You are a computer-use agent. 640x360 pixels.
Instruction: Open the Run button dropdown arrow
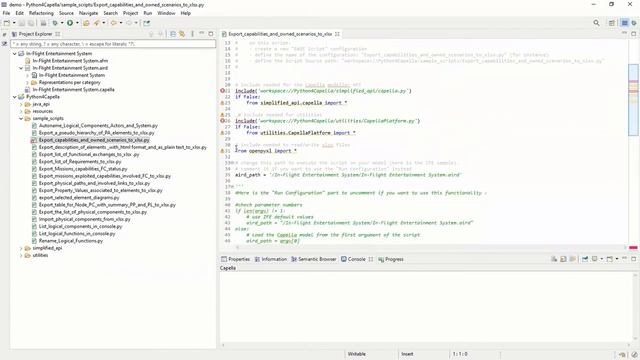(x=77, y=23)
